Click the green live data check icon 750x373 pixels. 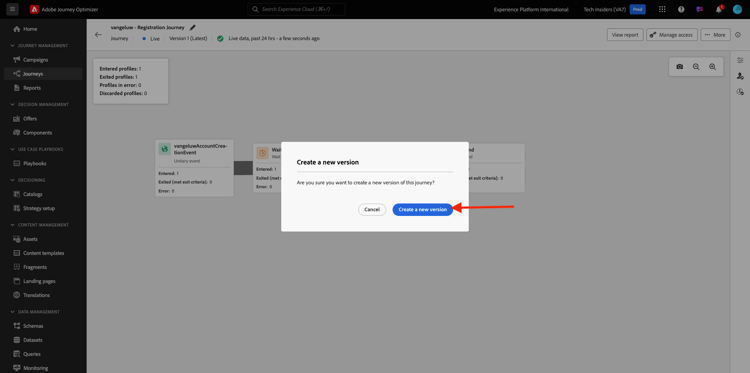coord(220,38)
